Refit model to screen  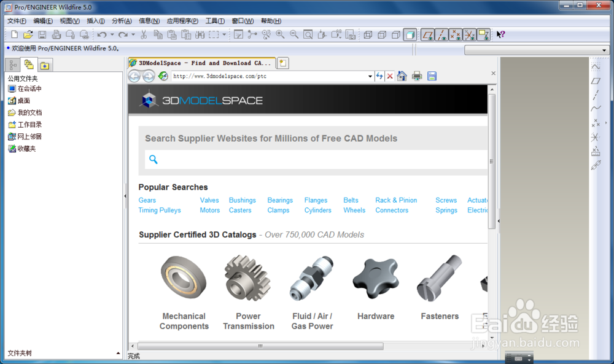click(308, 35)
